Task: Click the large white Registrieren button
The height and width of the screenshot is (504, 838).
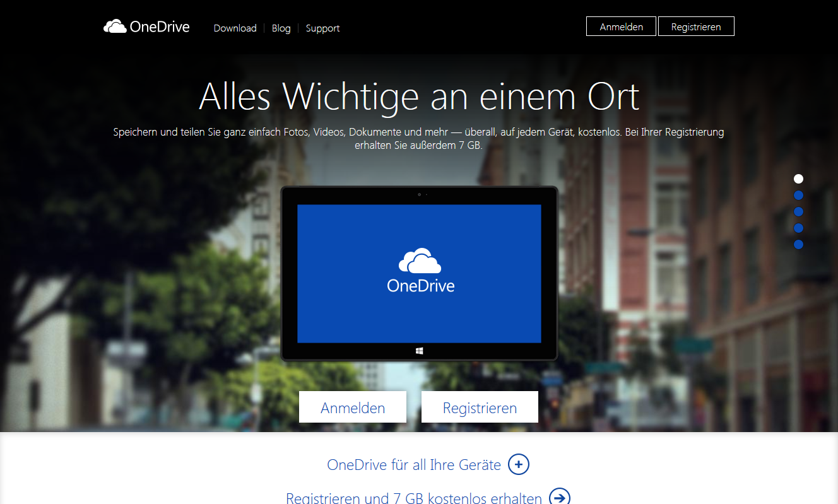Action: [x=480, y=407]
